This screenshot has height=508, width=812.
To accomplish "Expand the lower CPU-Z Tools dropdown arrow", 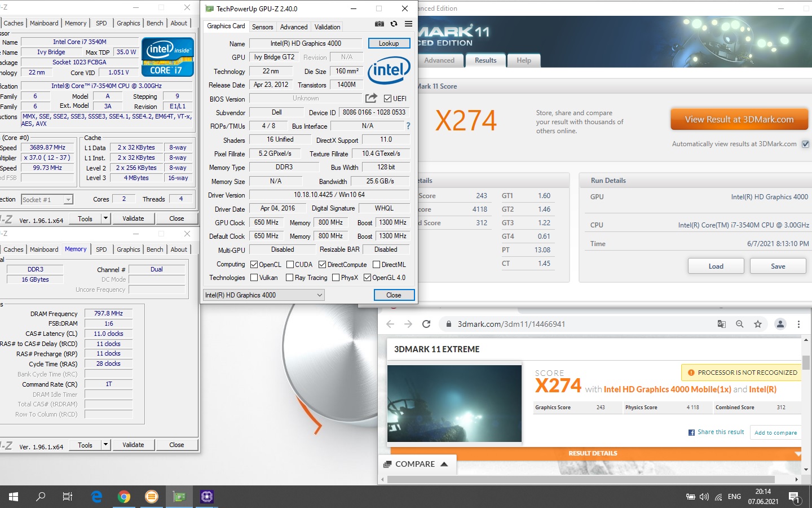I will point(105,445).
